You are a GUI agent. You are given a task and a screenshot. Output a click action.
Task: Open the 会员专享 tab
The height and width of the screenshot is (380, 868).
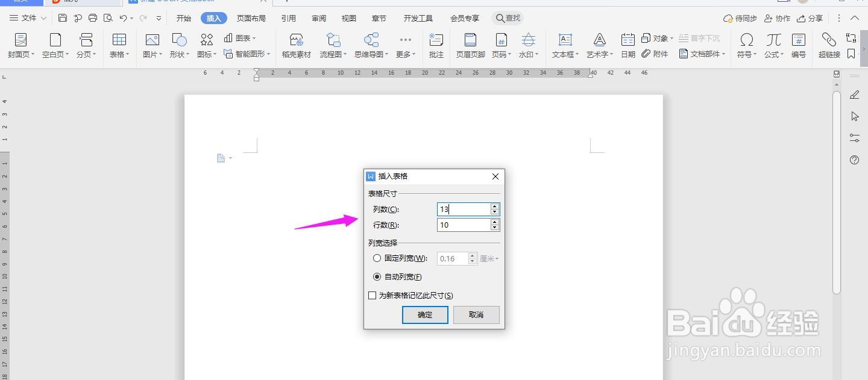pos(465,19)
